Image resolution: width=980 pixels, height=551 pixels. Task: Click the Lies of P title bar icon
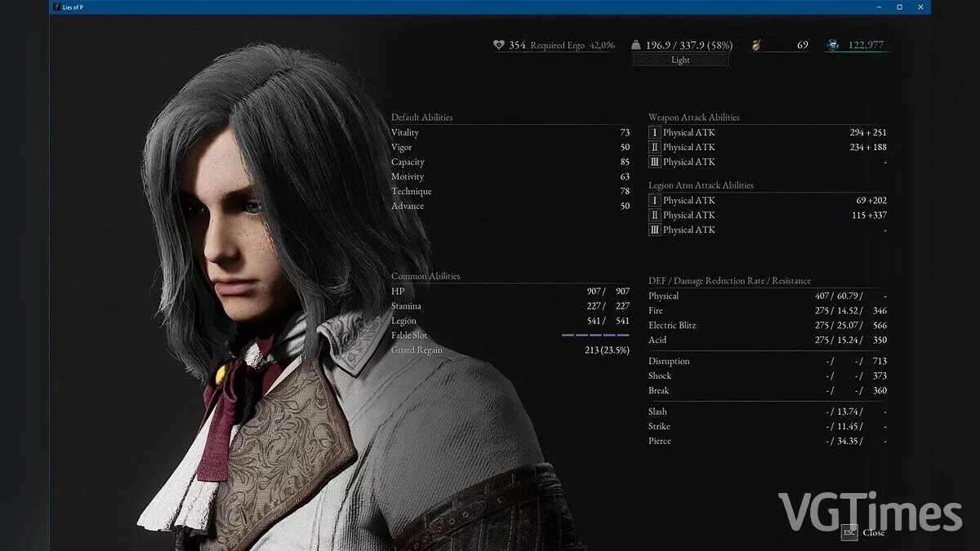56,7
